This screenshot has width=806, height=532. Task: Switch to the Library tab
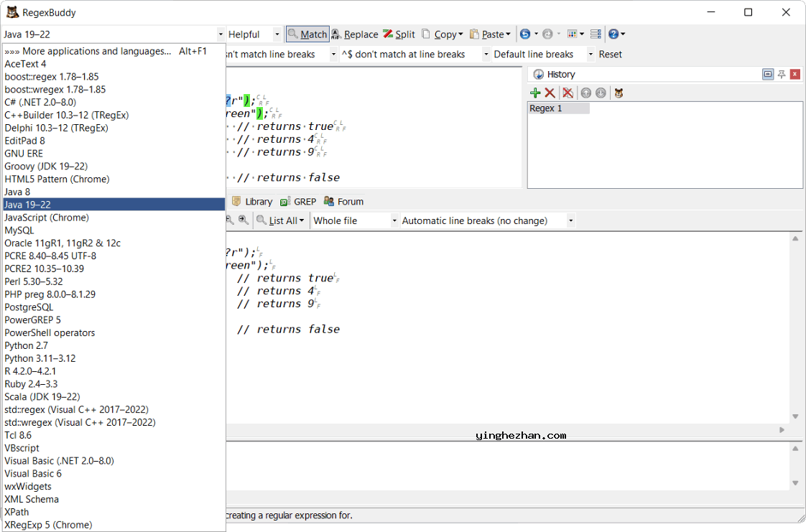click(252, 202)
